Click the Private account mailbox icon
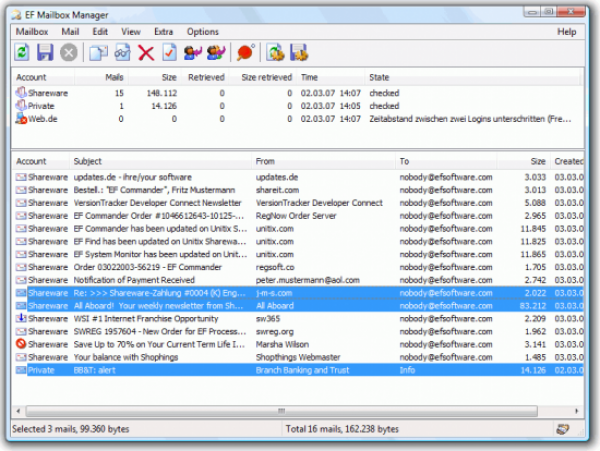This screenshot has width=600, height=451. point(21,106)
